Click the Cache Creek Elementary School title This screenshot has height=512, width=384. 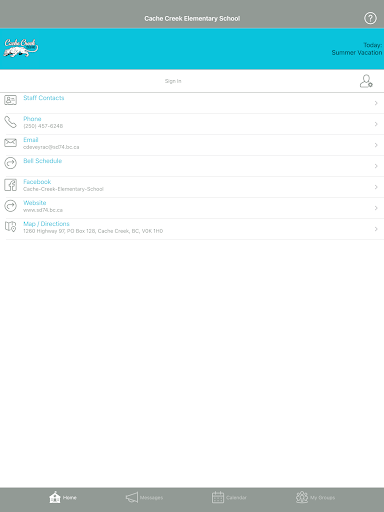[192, 18]
